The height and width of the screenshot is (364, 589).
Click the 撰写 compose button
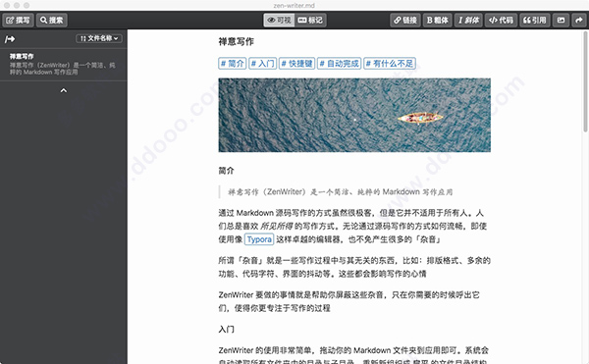(18, 20)
